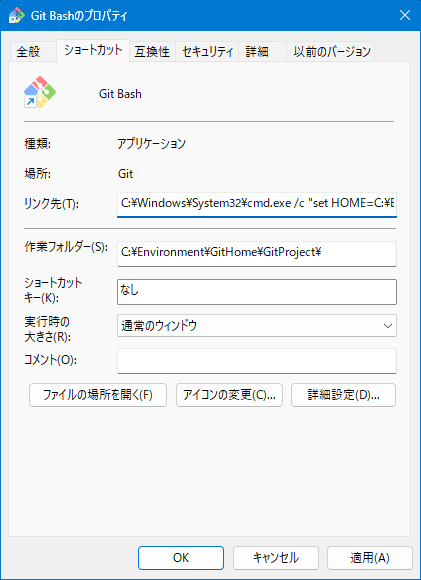This screenshot has width=421, height=580.
Task: Click the 適用 button
Action: click(370, 558)
